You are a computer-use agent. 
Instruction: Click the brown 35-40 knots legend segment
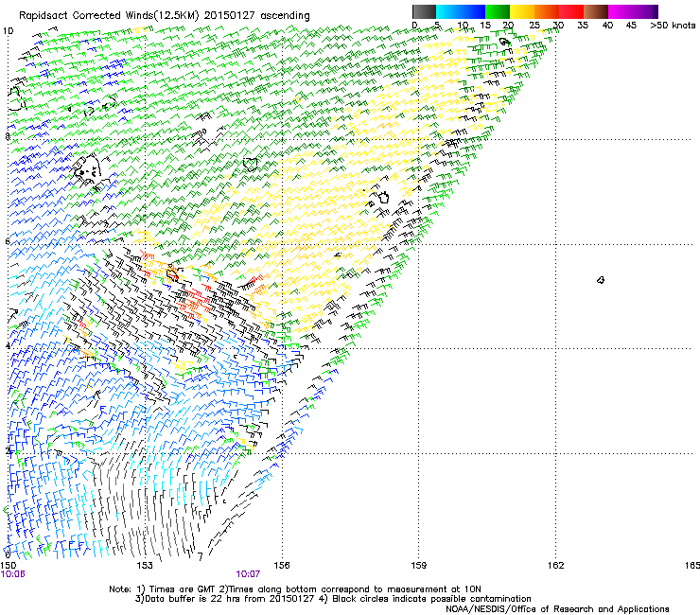coord(596,11)
